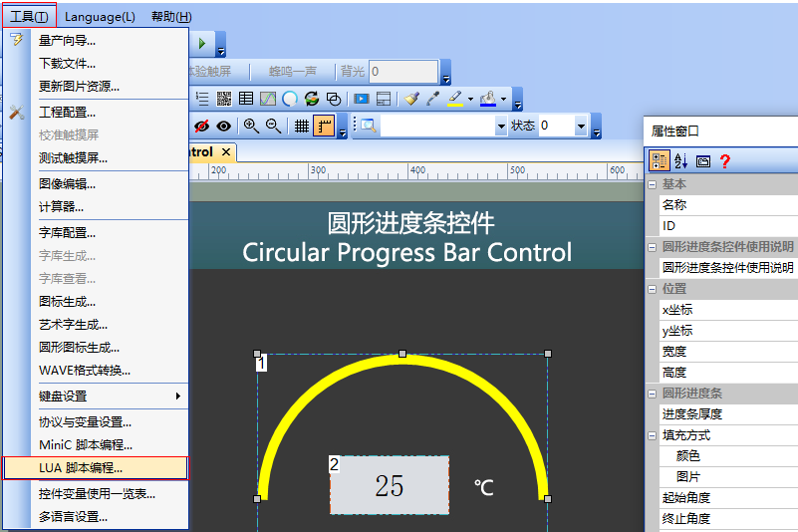Toggle the highlighted ruler guides icon
This screenshot has height=532, width=798.
[x=324, y=126]
